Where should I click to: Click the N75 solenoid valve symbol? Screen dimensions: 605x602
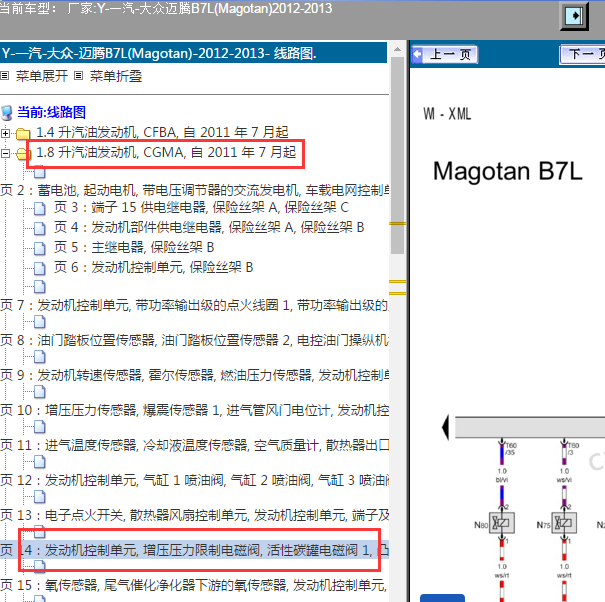(564, 523)
